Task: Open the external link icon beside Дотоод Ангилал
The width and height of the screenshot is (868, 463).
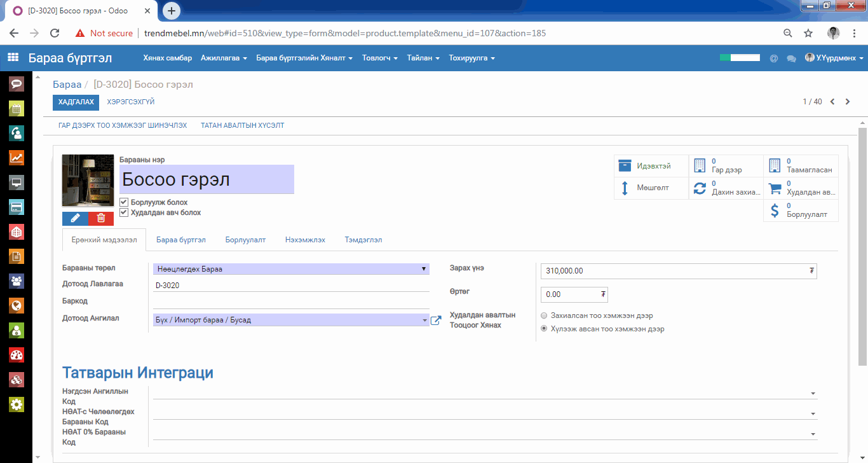Action: pyautogui.click(x=436, y=321)
